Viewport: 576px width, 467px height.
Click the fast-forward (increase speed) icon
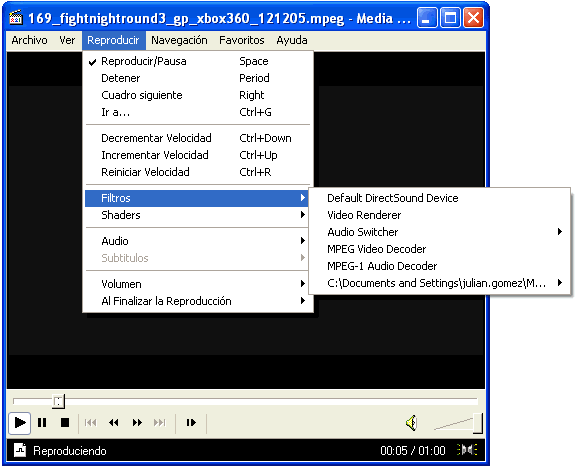pos(137,423)
